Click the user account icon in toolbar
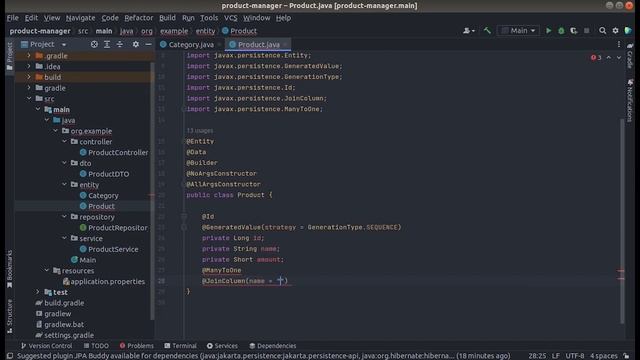The height and width of the screenshot is (360, 640). [469, 31]
